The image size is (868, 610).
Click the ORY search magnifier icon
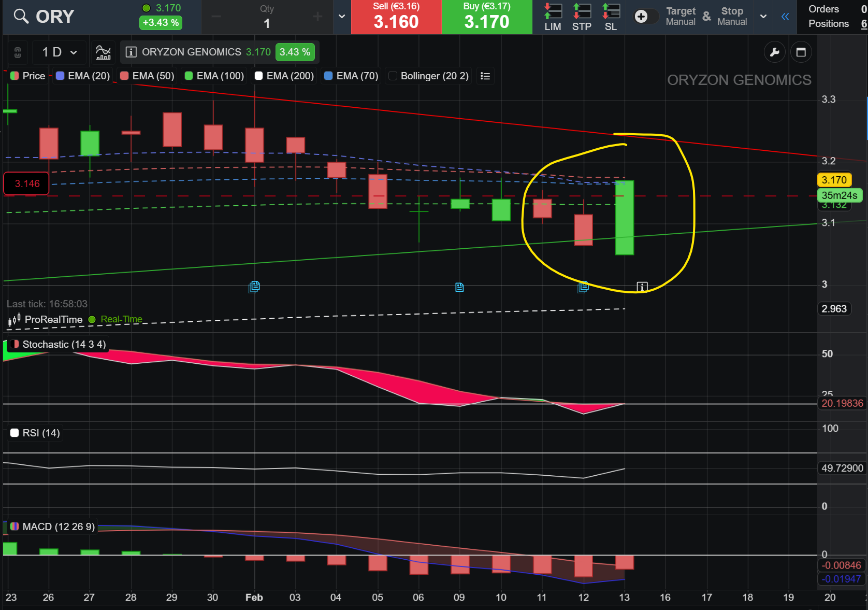click(21, 17)
